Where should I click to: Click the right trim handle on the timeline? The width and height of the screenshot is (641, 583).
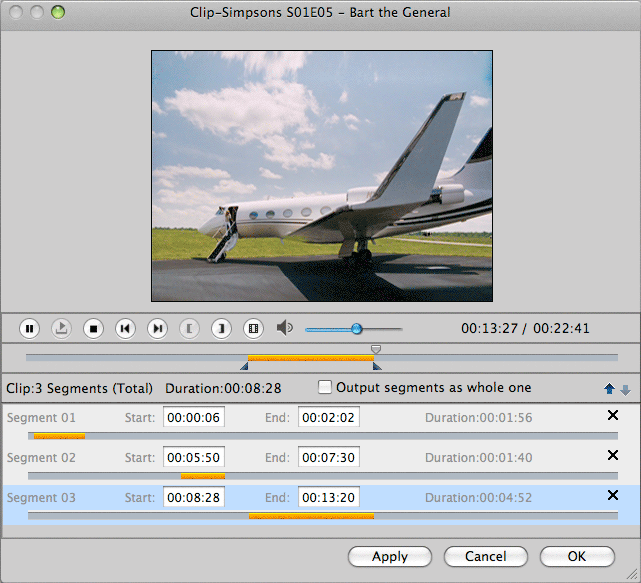(377, 366)
